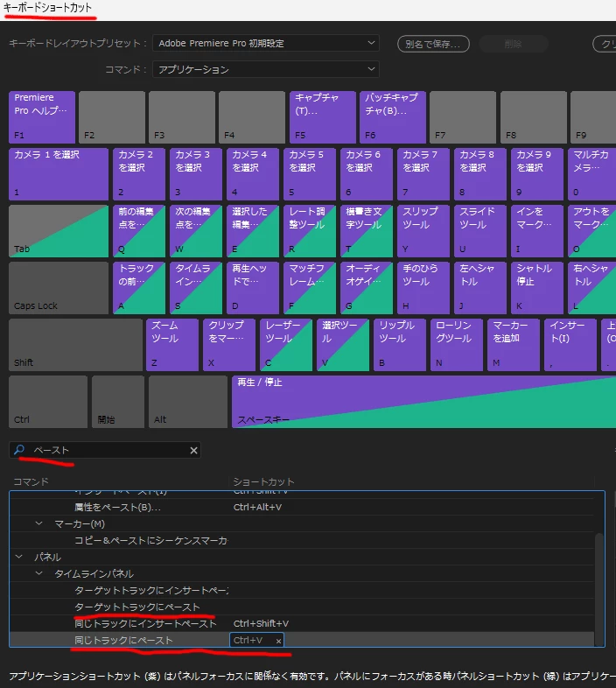616x688 pixels.
Task: Click the Ctrl+Alt+V shortcut cell
Action: point(257,507)
